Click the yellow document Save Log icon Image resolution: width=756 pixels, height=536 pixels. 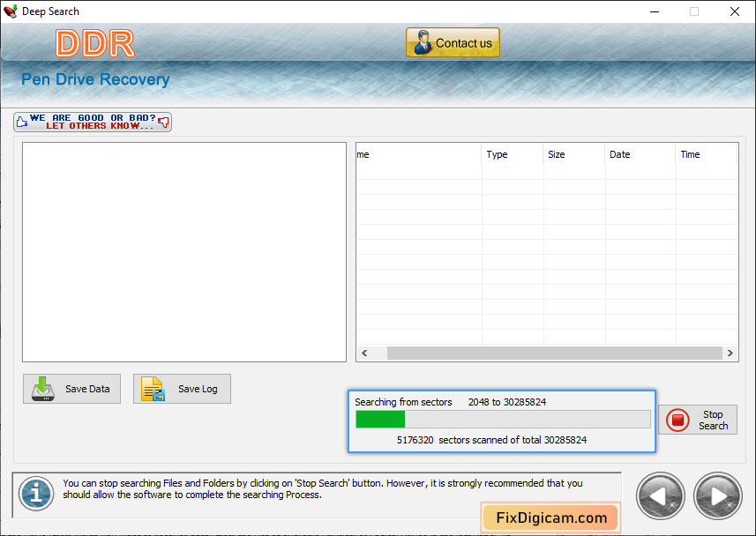(153, 389)
